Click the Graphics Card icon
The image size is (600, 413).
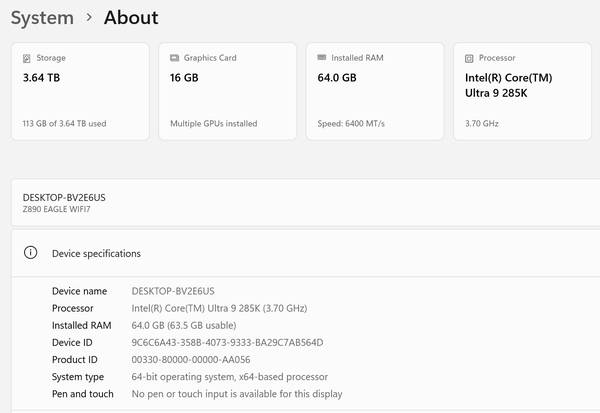point(175,58)
